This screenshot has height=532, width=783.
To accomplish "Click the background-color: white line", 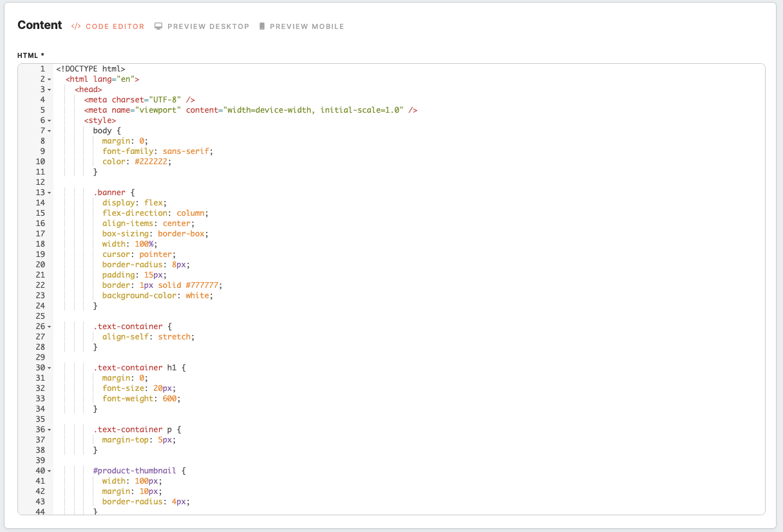I will point(158,296).
